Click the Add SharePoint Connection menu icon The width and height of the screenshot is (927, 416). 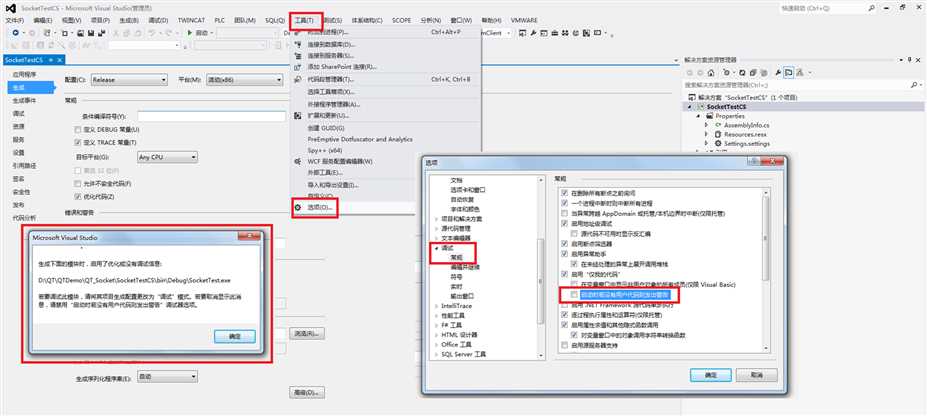[x=298, y=67]
